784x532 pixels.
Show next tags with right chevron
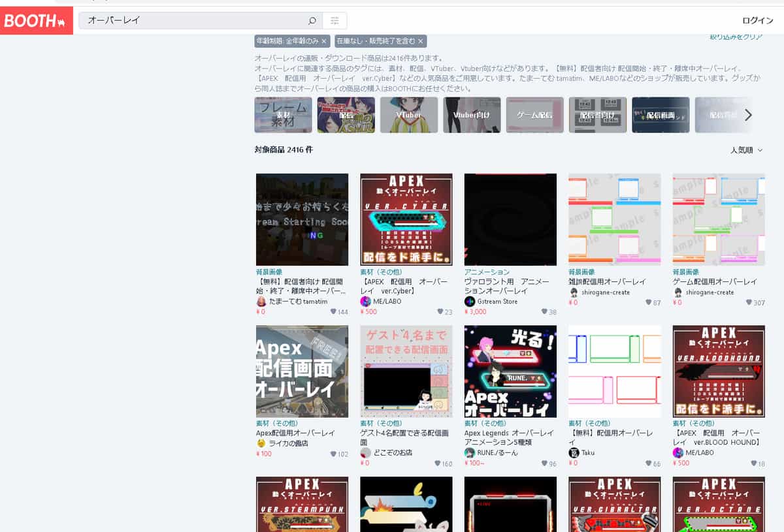(x=749, y=115)
